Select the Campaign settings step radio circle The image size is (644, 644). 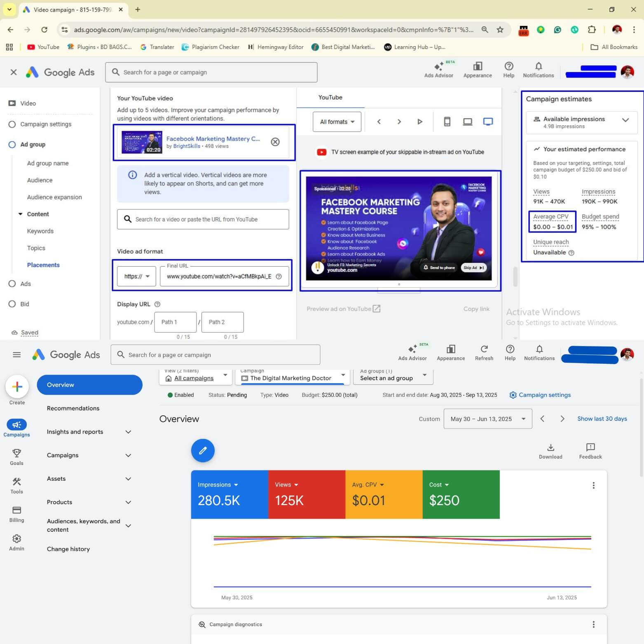(12, 124)
